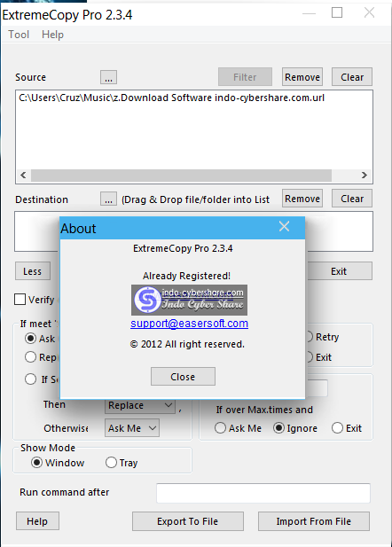This screenshot has height=547, width=392.
Task: Select the Ask radio button under If meet
Action: [x=30, y=338]
